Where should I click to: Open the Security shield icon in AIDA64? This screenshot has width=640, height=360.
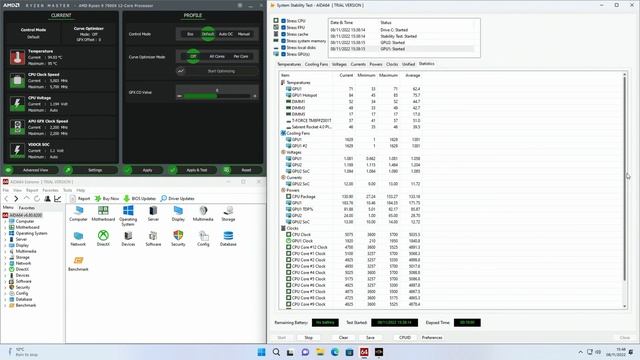tap(178, 236)
